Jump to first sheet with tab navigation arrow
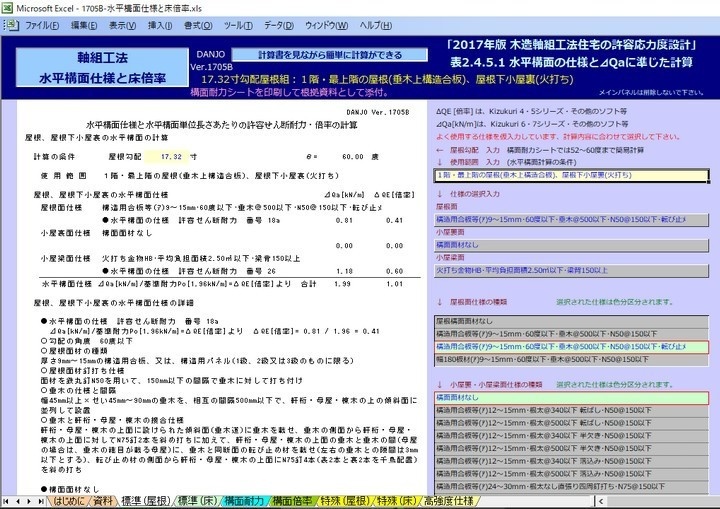 tap(6, 502)
